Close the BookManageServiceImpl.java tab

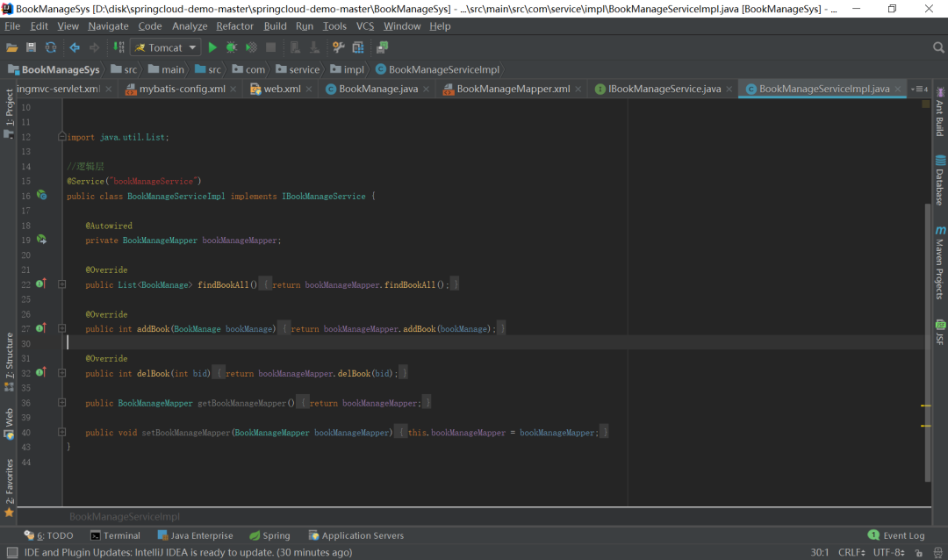pyautogui.click(x=898, y=89)
